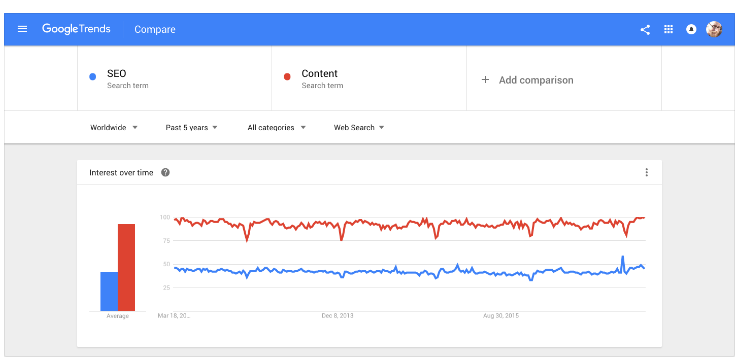Click the Add comparison button
Image resolution: width=739 pixels, height=364 pixels.
(x=564, y=78)
